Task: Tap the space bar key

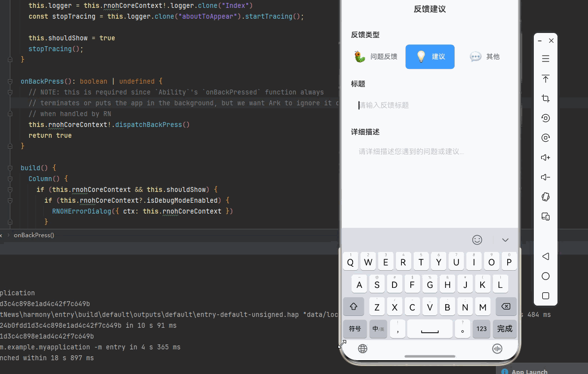Action: (x=430, y=329)
